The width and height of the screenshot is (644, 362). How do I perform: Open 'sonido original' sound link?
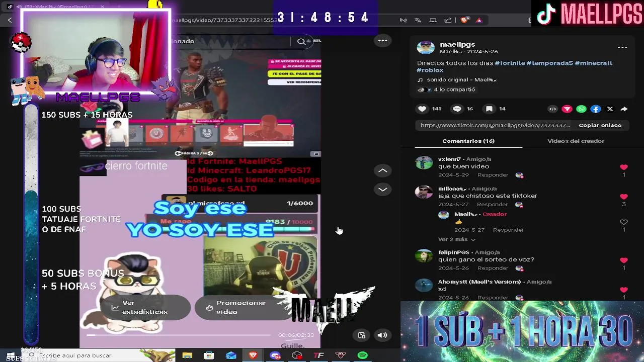(x=457, y=80)
